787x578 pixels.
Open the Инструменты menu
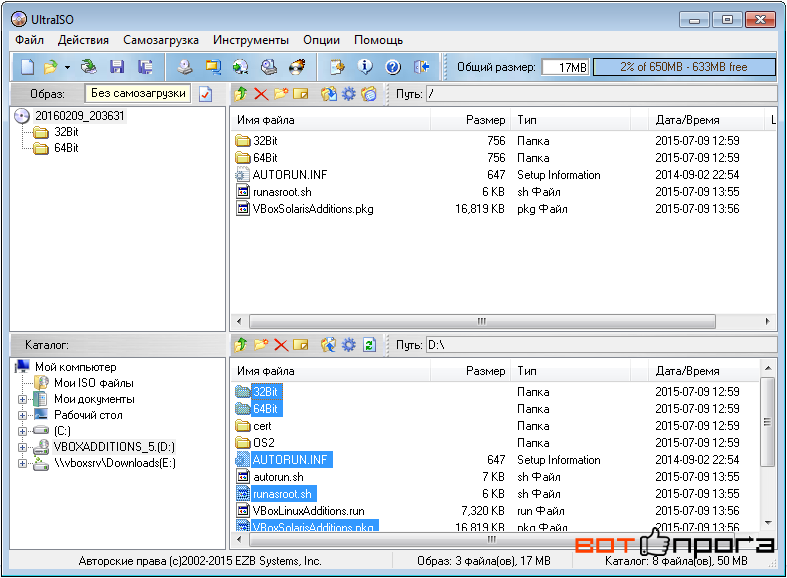pos(251,40)
